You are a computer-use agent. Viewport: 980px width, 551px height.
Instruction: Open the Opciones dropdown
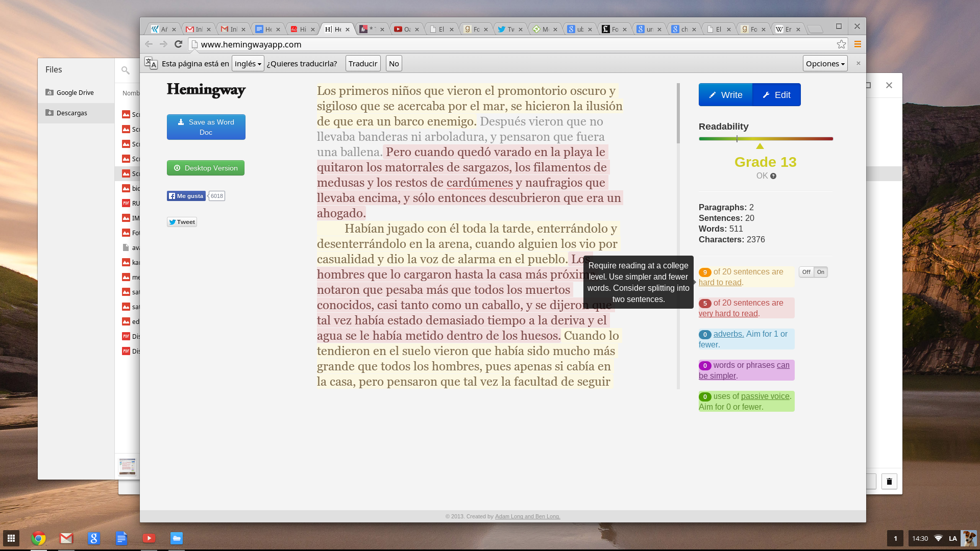click(825, 63)
